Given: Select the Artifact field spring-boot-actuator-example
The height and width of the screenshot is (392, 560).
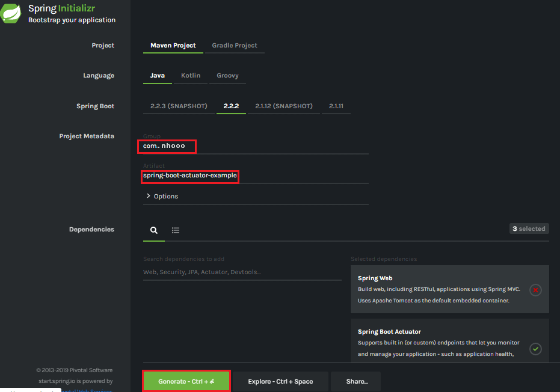Looking at the screenshot, I should click(x=189, y=176).
